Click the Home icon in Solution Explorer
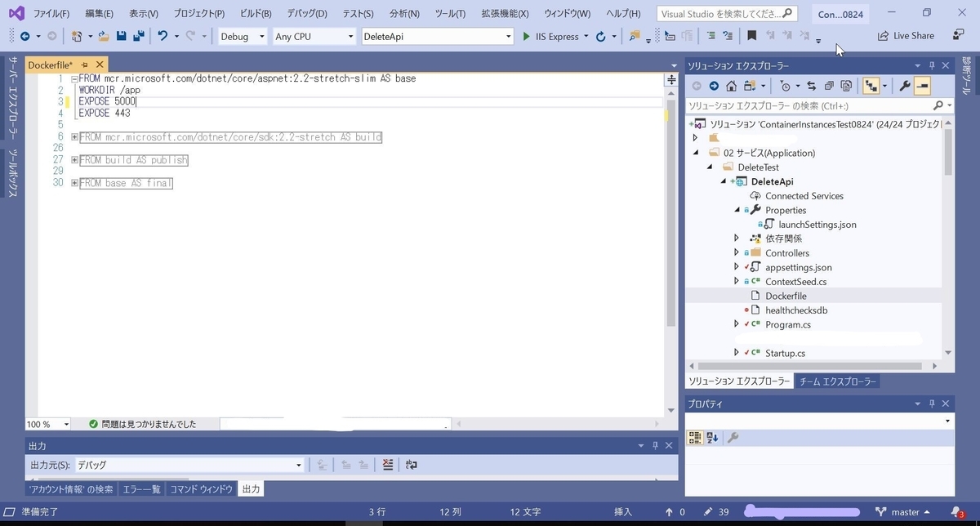 (731, 86)
